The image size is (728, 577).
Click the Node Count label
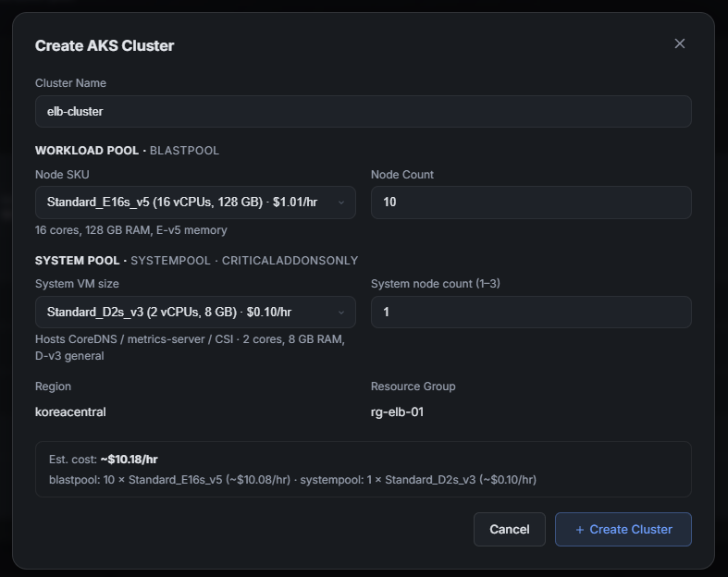402,175
